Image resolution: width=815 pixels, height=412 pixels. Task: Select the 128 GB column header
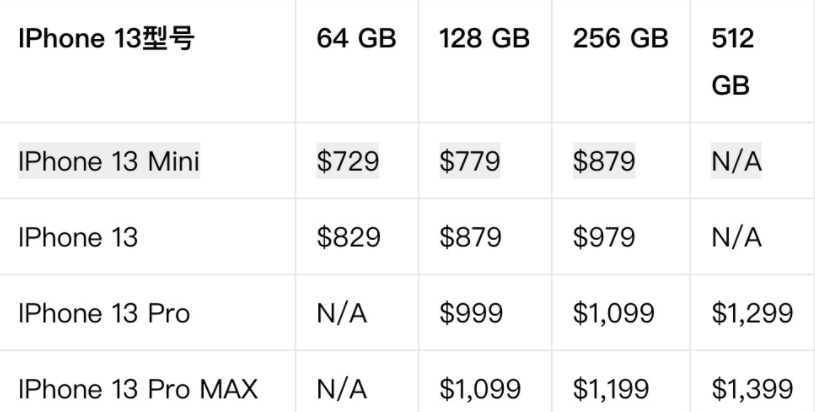point(484,38)
